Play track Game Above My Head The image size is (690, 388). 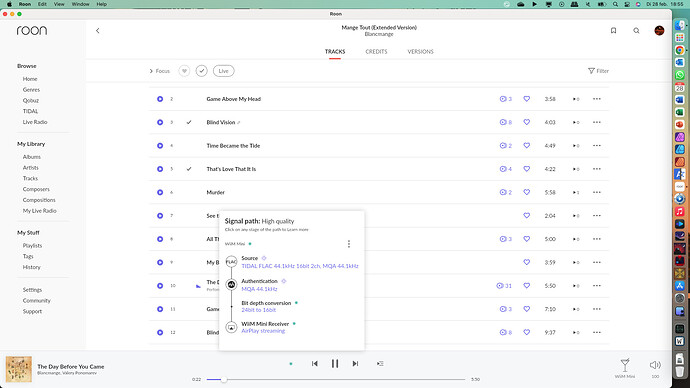tap(160, 99)
